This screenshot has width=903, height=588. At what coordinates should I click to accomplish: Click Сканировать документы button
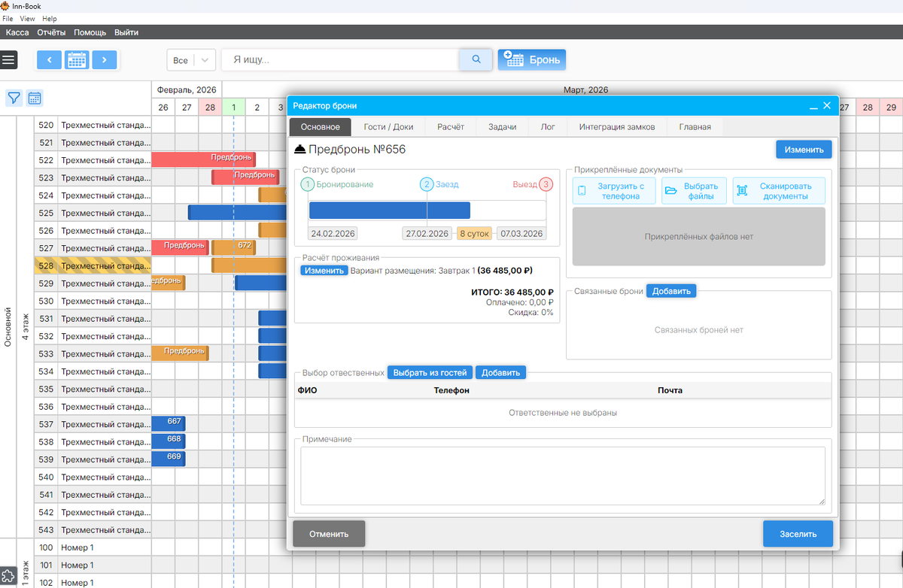pos(779,191)
